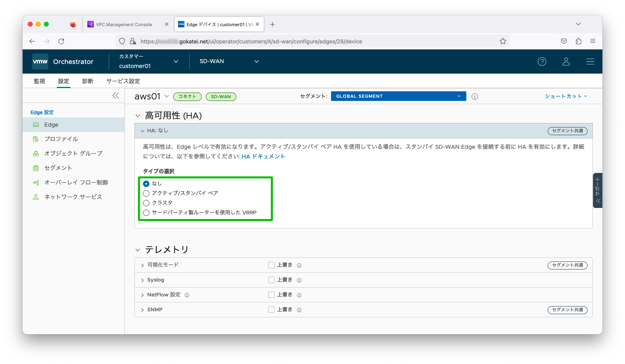Click info icon next to 可視化モード 上書き
The width and height of the screenshot is (625, 364).
click(x=299, y=265)
